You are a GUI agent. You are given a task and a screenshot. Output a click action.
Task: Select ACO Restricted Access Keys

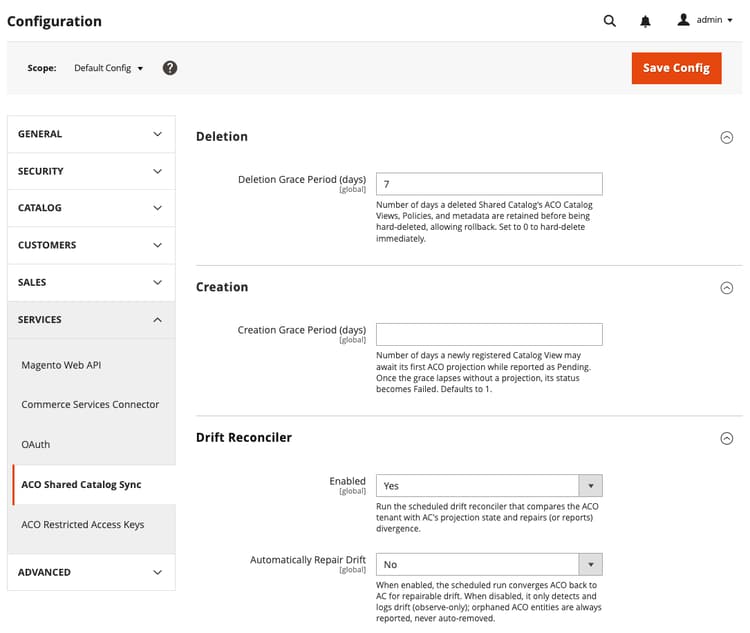point(83,524)
